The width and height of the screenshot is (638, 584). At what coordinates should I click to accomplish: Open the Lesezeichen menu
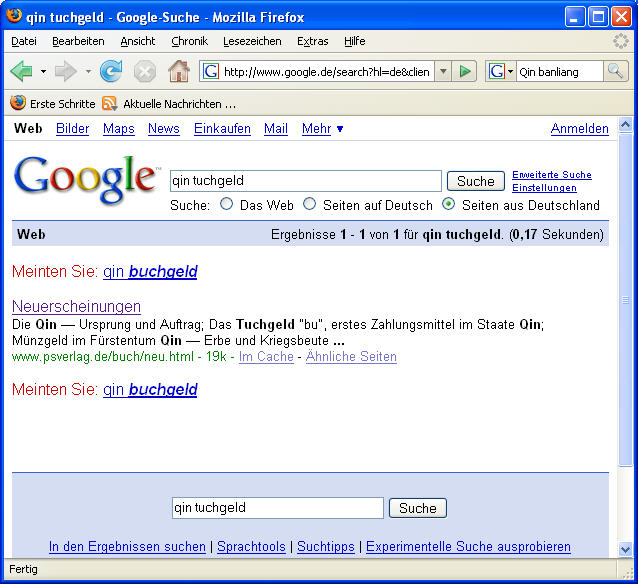(252, 41)
